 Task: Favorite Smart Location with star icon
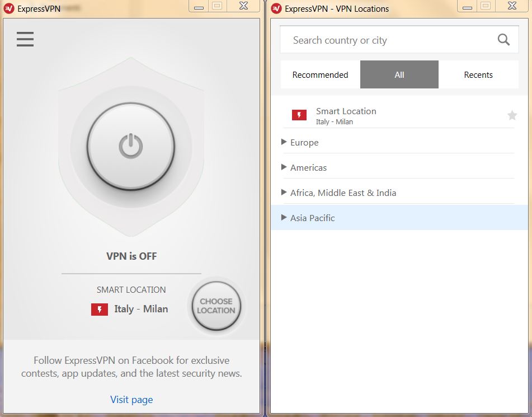(512, 115)
